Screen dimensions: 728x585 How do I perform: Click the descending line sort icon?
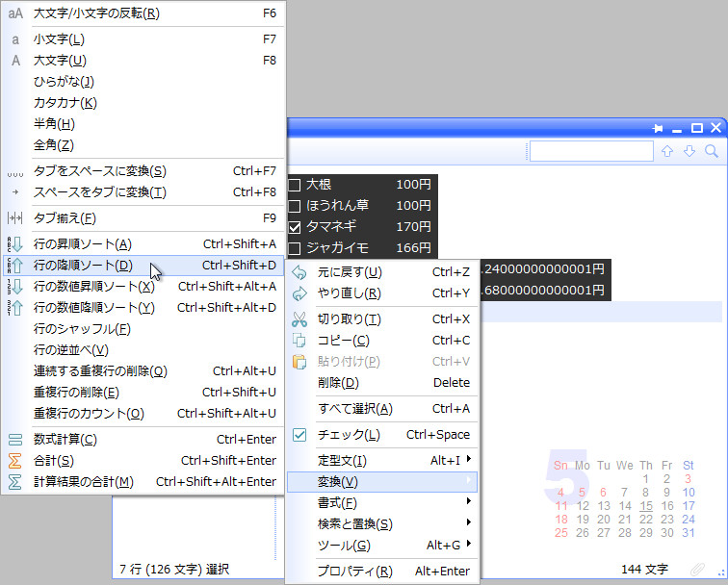15,266
